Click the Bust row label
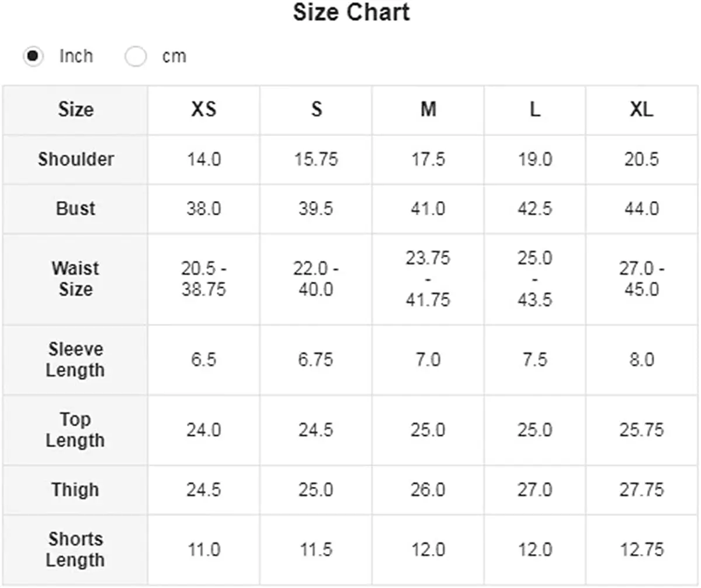701x588 pixels. (75, 209)
